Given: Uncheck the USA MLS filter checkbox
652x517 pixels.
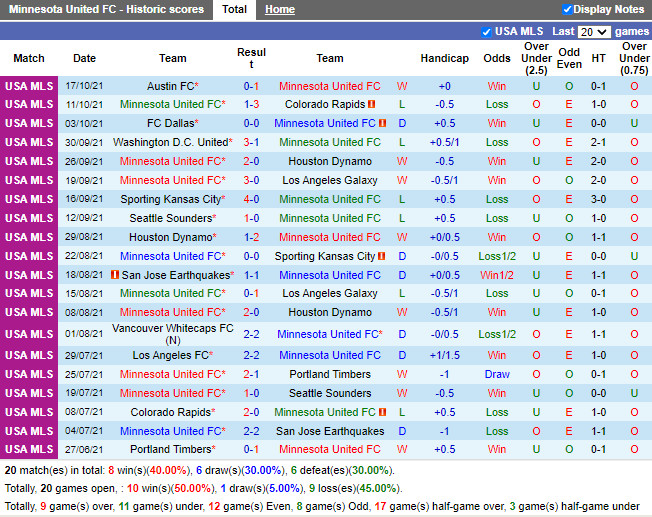Looking at the screenshot, I should pos(487,32).
